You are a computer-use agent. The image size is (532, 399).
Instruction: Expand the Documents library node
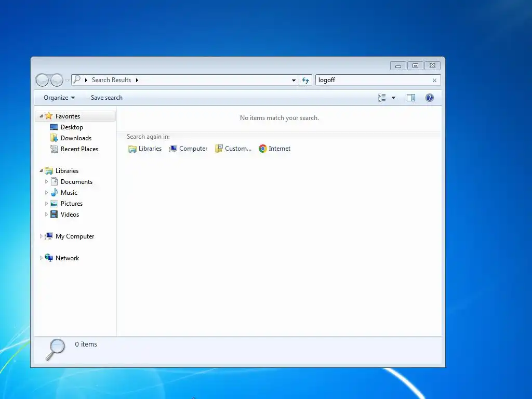46,181
